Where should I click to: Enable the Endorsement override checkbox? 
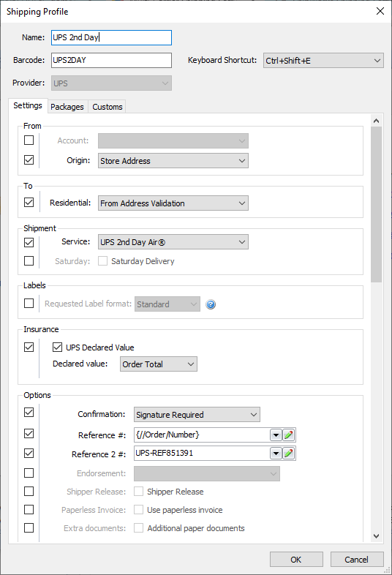29,473
